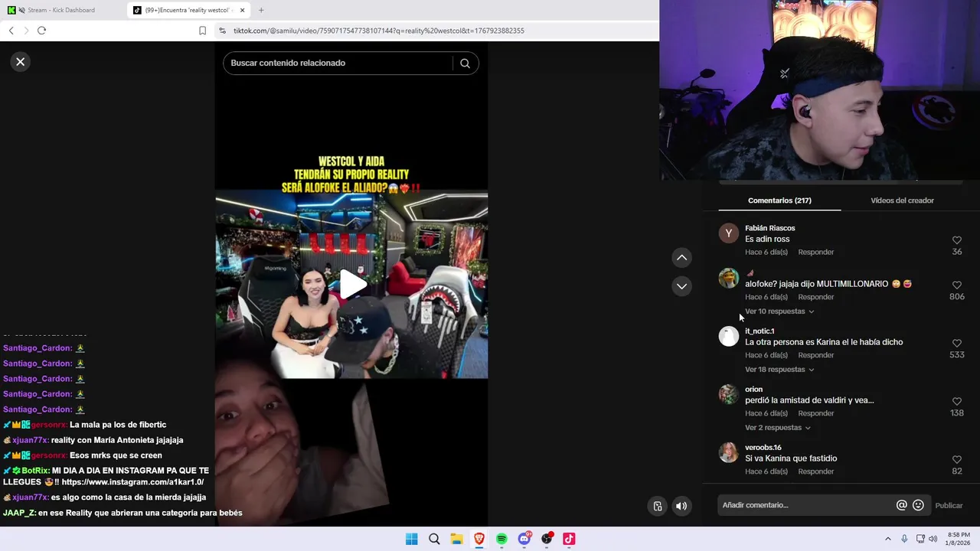Open Discord from taskbar
The height and width of the screenshot is (551, 980).
(524, 539)
